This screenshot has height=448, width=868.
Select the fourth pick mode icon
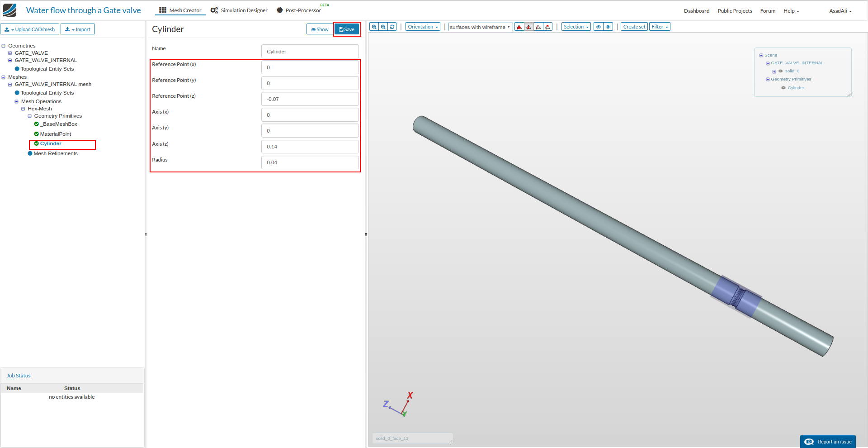(548, 27)
